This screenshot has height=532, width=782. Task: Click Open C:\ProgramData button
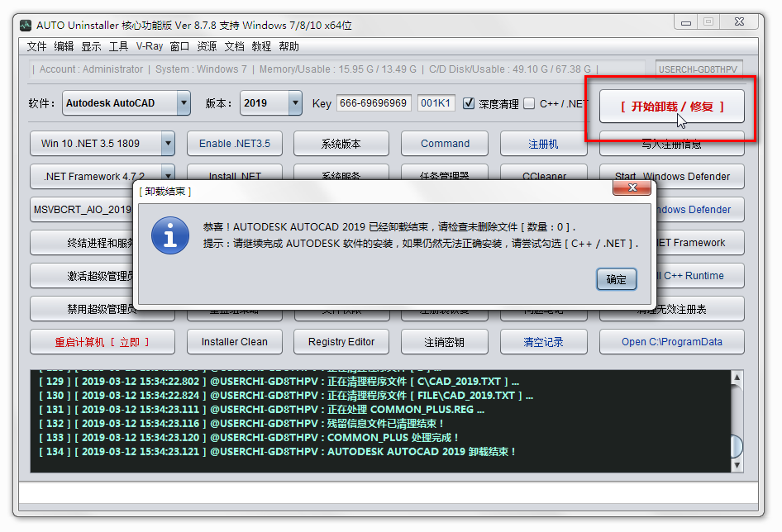point(672,342)
